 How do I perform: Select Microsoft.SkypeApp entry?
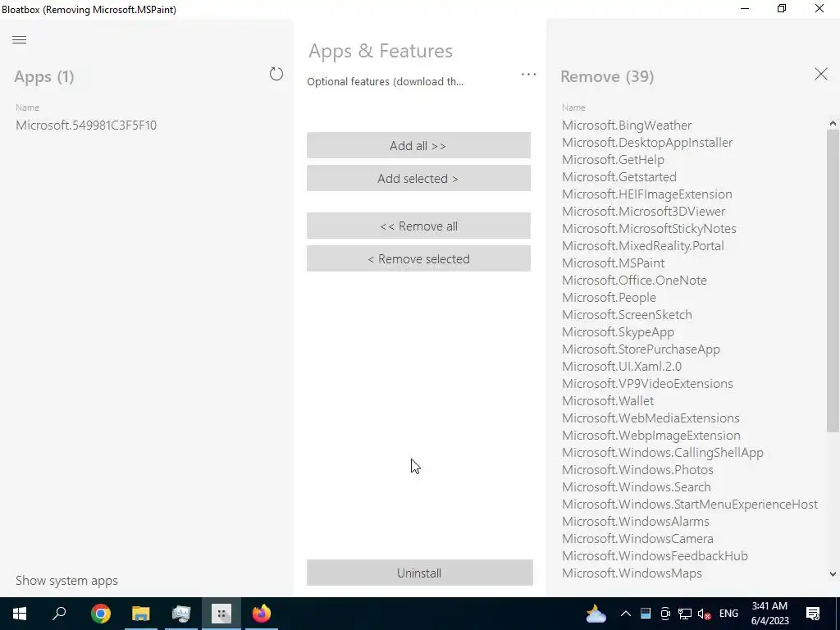tap(618, 332)
